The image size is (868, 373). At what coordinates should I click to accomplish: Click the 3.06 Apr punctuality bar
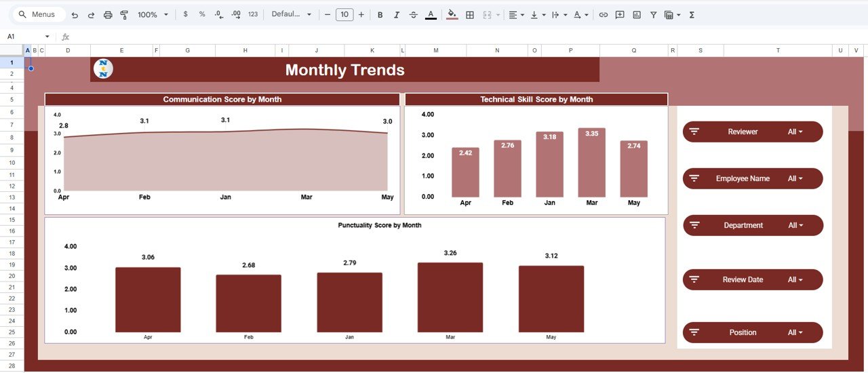pyautogui.click(x=148, y=300)
